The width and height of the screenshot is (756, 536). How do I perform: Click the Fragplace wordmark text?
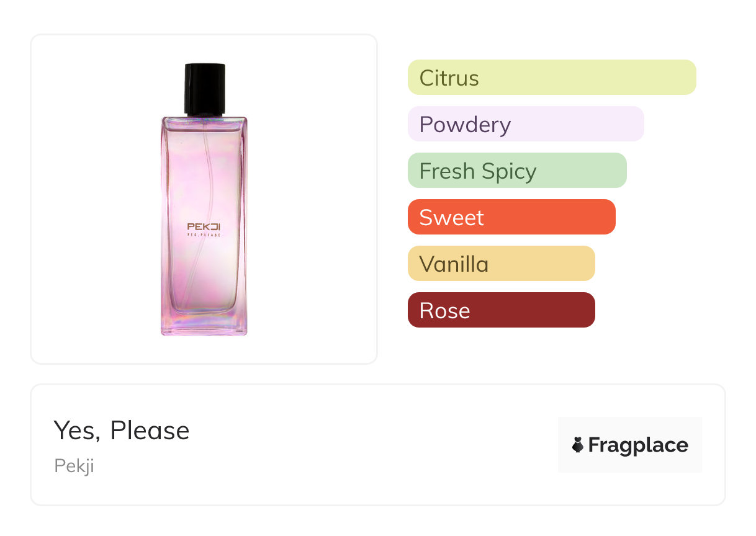coord(638,445)
